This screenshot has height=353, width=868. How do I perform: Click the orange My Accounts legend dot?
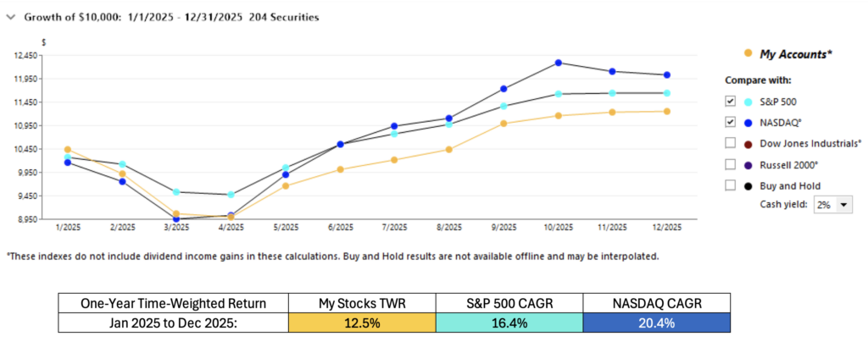tap(746, 53)
